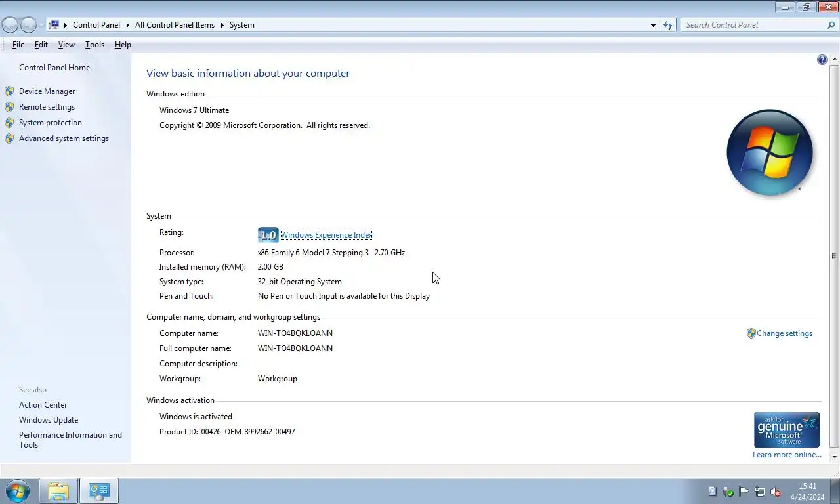Click the document tray icon beside the green shield
The height and width of the screenshot is (504, 840).
point(713,492)
